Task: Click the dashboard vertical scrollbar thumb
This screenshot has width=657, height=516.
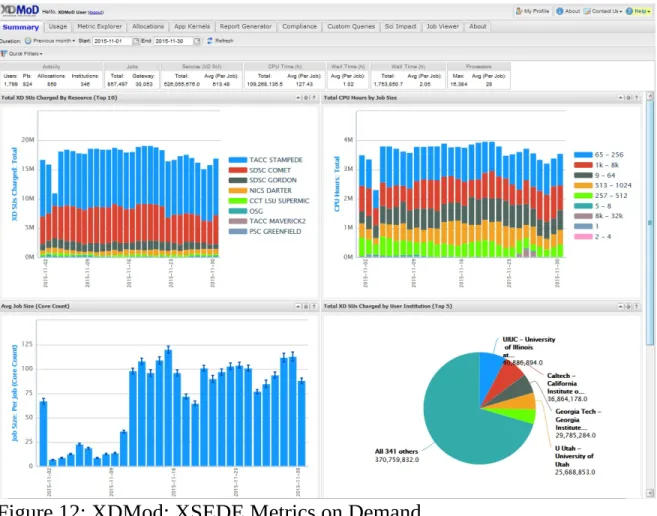Action: point(650,223)
